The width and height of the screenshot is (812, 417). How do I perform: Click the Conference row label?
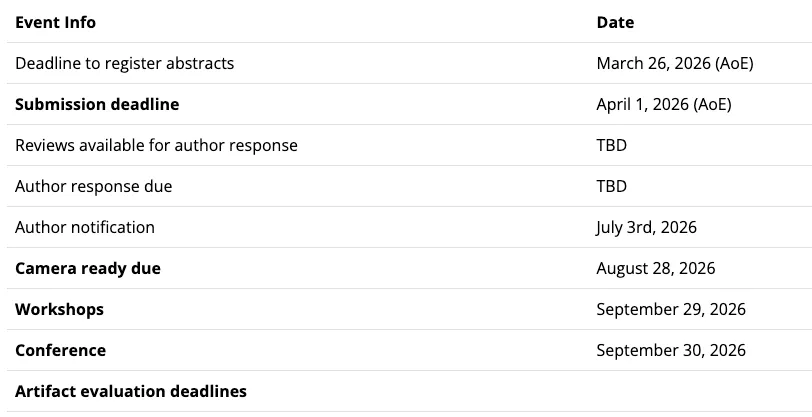pyautogui.click(x=60, y=350)
